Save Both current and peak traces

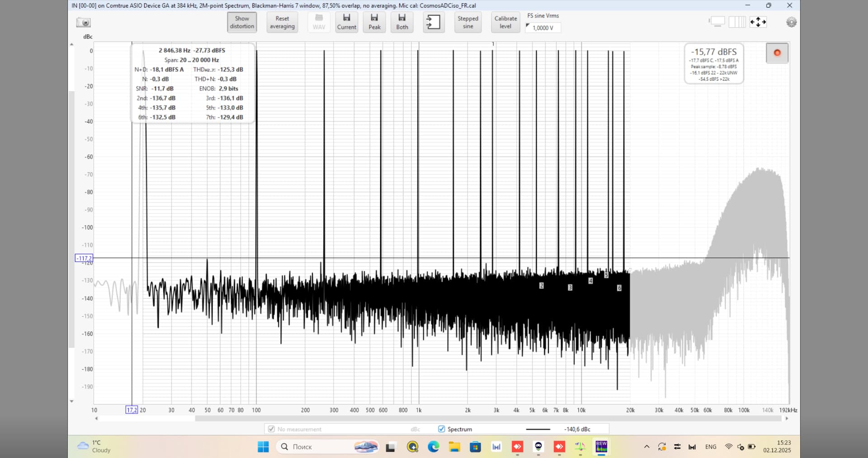pyautogui.click(x=402, y=22)
